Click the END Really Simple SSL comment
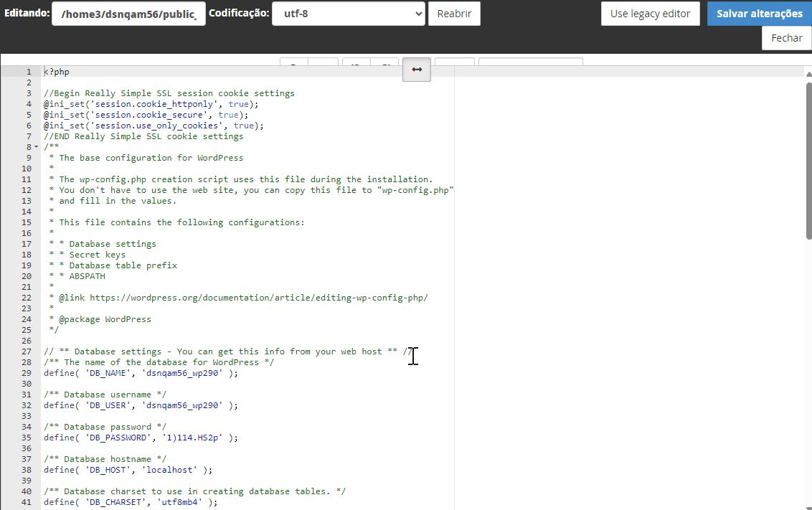The height and width of the screenshot is (510, 812). click(143, 137)
